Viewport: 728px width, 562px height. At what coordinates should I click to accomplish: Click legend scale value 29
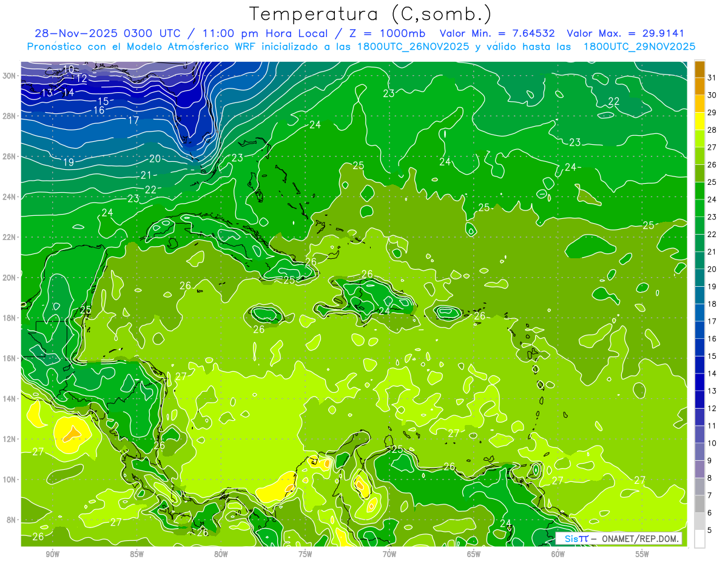[712, 112]
